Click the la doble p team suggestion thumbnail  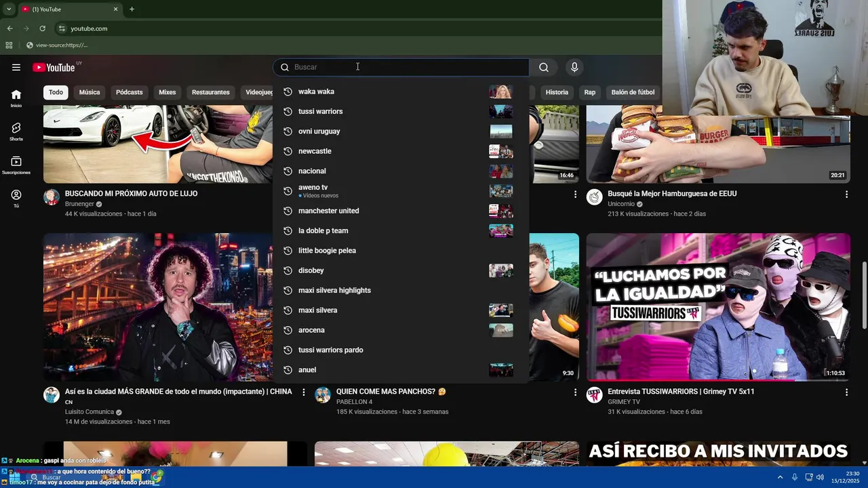[501, 230]
